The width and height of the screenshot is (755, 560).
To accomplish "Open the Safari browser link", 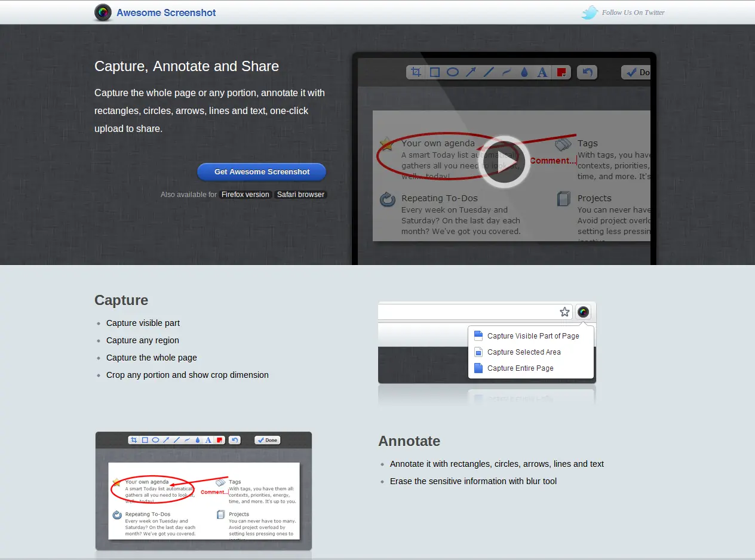I will (300, 195).
